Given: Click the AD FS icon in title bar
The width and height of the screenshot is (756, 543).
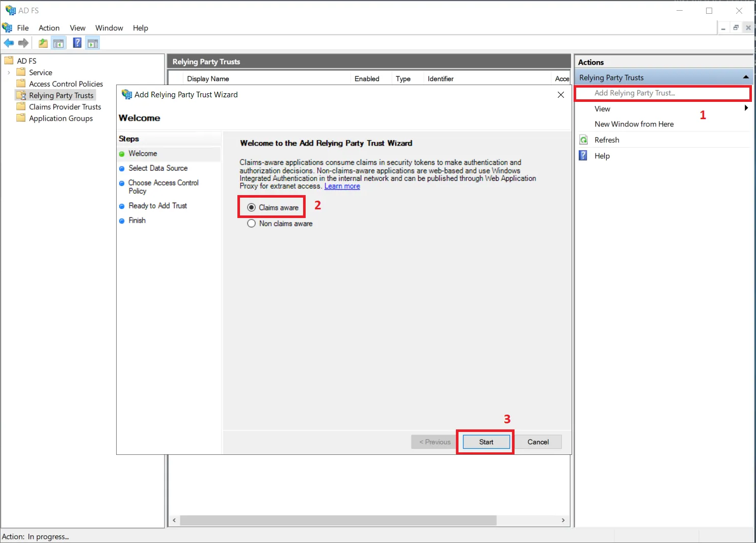Looking at the screenshot, I should 10,10.
